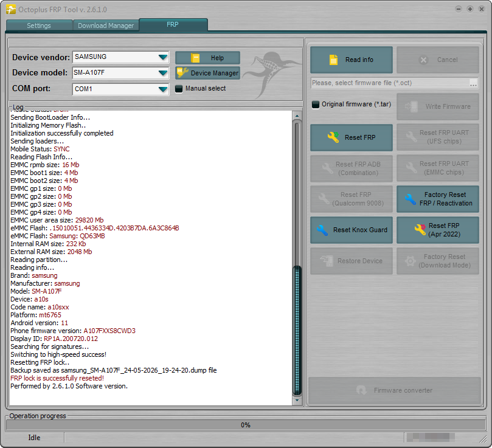Click the firmware file browse ellipsis button
The width and height of the screenshot is (492, 448).
coord(474,83)
